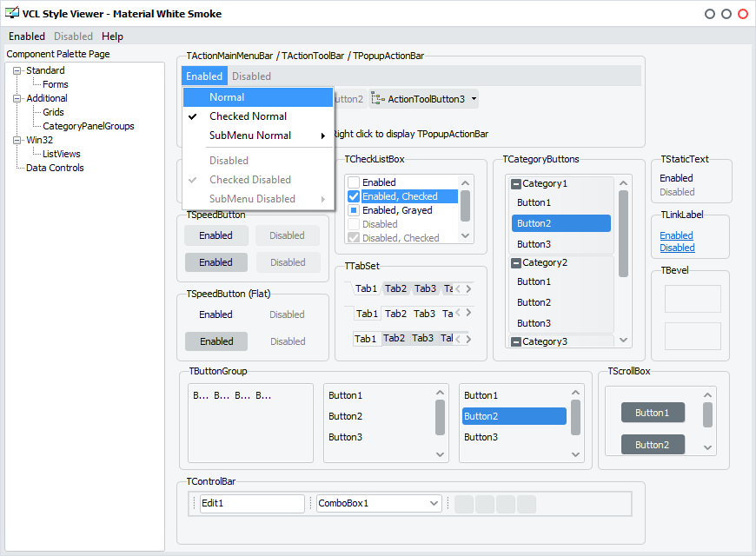Click TCategoryButtons scroll down arrow
This screenshot has width=756, height=556.
coord(623,340)
